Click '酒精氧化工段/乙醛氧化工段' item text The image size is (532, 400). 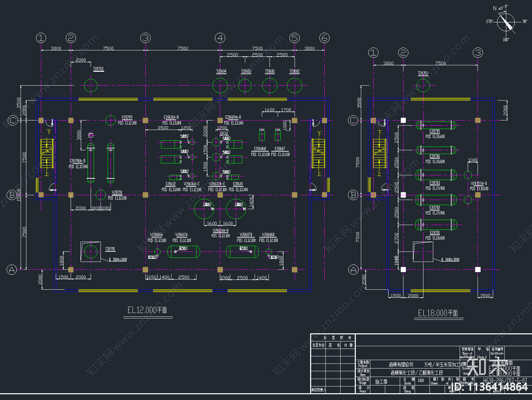pyautogui.click(x=417, y=373)
